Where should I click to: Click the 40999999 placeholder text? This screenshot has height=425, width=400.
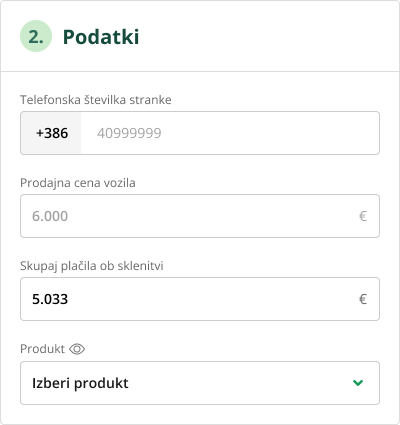click(129, 133)
